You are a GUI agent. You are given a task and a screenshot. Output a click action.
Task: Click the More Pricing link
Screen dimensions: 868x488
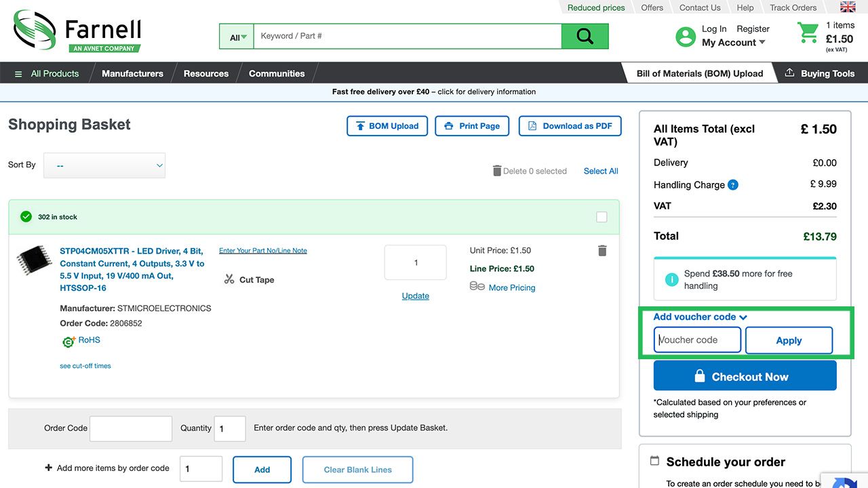(x=512, y=287)
